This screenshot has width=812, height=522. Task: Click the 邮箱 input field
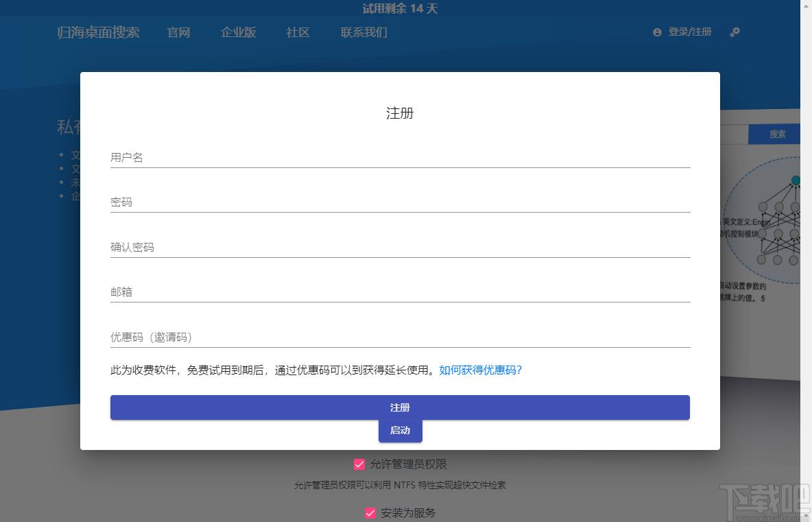click(400, 292)
